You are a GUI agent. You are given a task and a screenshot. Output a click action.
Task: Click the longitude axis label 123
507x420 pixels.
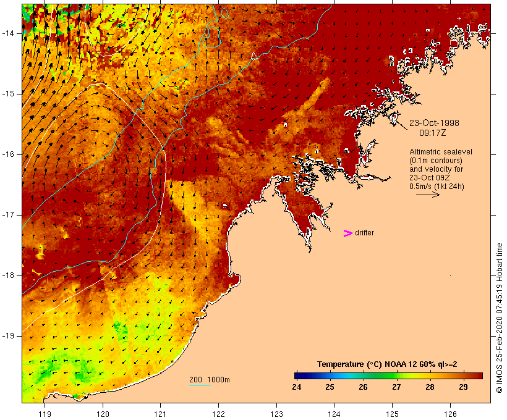pyautogui.click(x=276, y=414)
